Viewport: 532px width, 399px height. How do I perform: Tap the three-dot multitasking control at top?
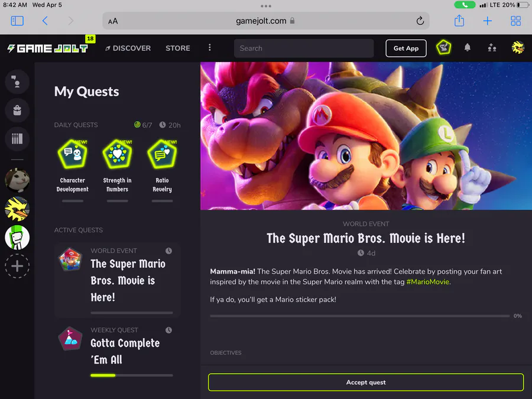(265, 6)
